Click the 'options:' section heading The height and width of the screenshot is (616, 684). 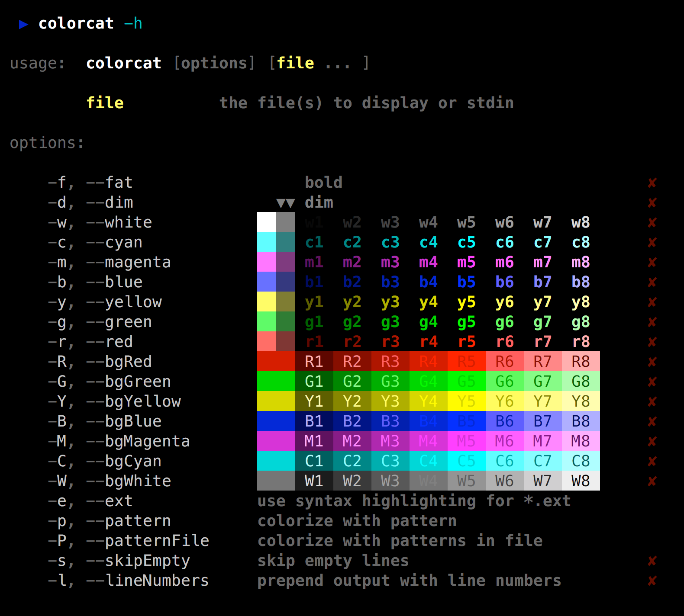click(x=47, y=143)
